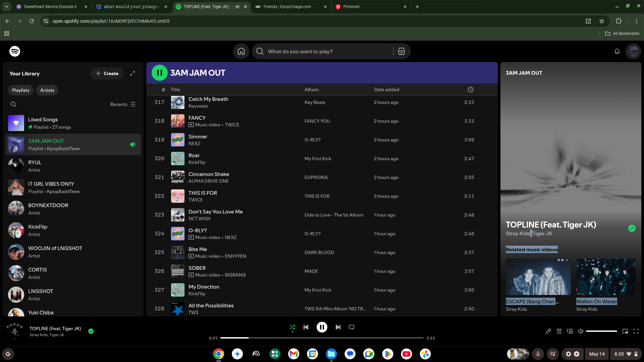Open BOYNEXTDOOR artist page

click(x=73, y=209)
